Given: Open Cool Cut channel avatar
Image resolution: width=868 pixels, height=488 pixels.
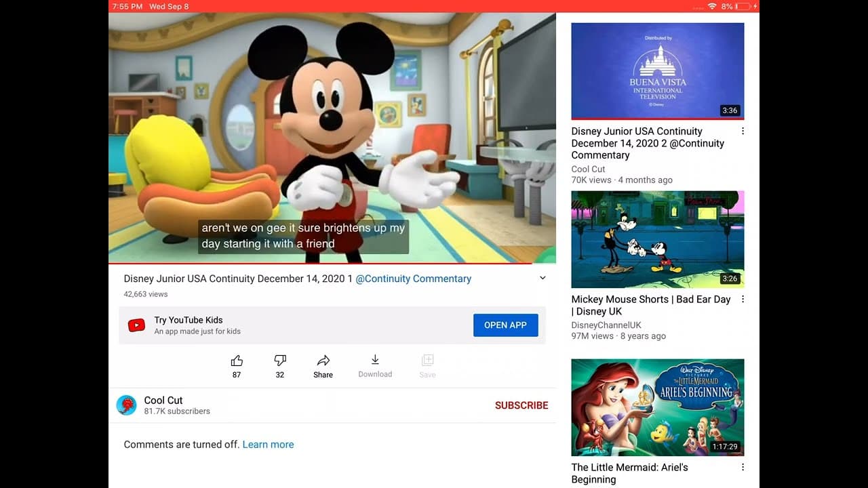Looking at the screenshot, I should click(127, 405).
